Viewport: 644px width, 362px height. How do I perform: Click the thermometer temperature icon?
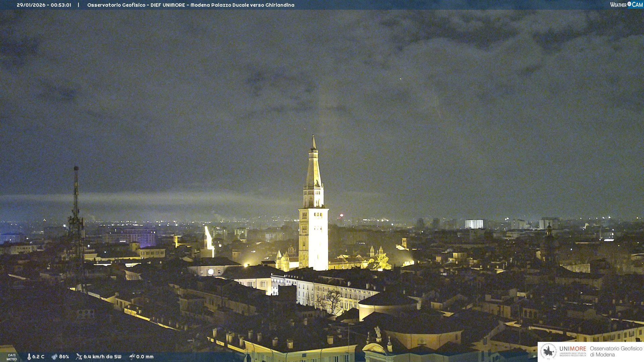tap(29, 357)
